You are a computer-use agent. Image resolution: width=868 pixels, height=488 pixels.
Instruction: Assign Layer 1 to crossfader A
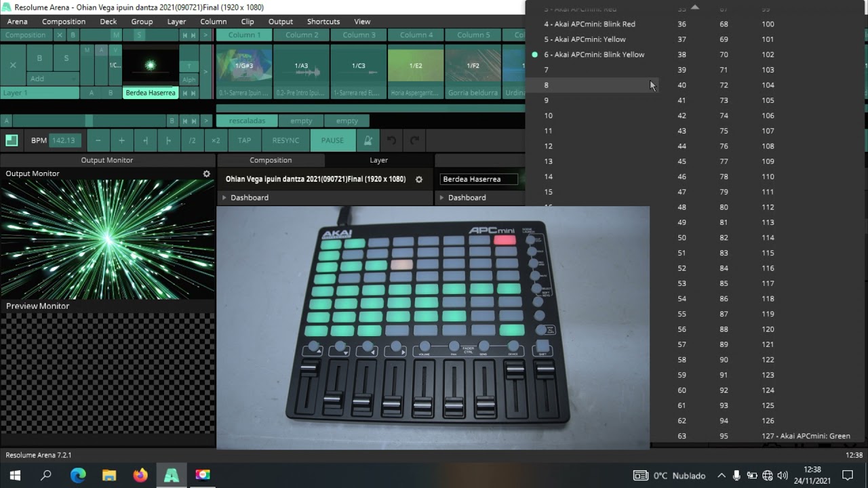pos(92,93)
